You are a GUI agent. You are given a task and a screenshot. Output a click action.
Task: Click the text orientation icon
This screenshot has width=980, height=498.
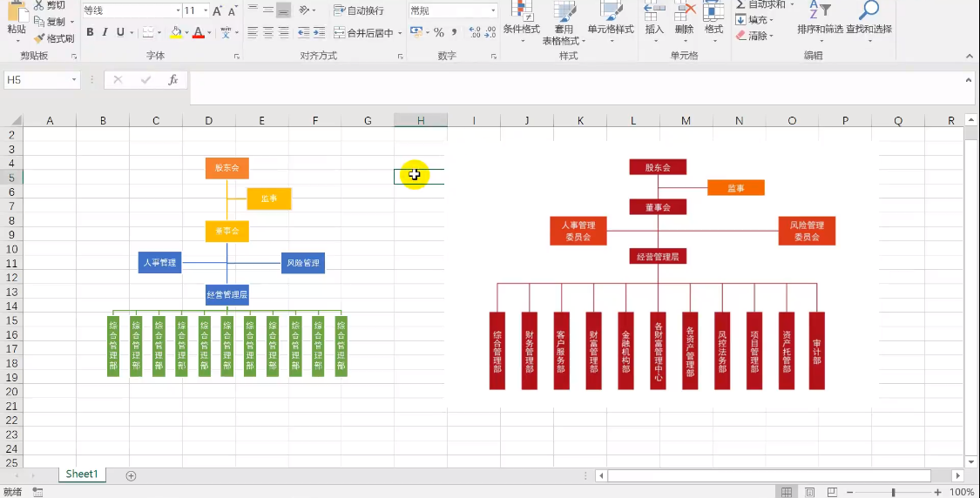[304, 10]
